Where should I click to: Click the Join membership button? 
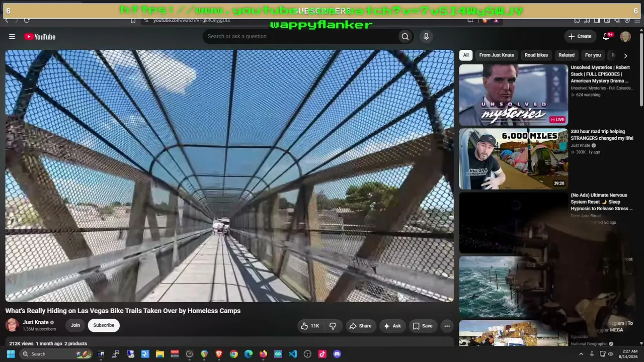[75, 325]
